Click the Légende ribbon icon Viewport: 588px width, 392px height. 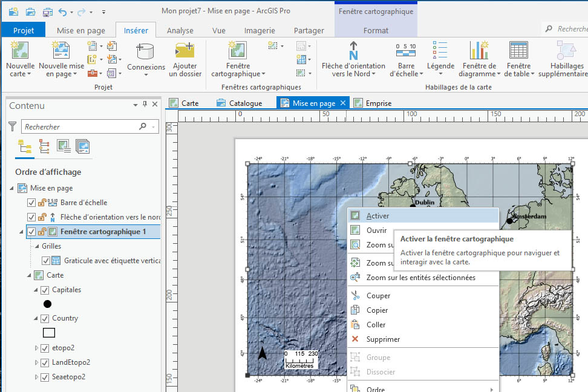440,51
